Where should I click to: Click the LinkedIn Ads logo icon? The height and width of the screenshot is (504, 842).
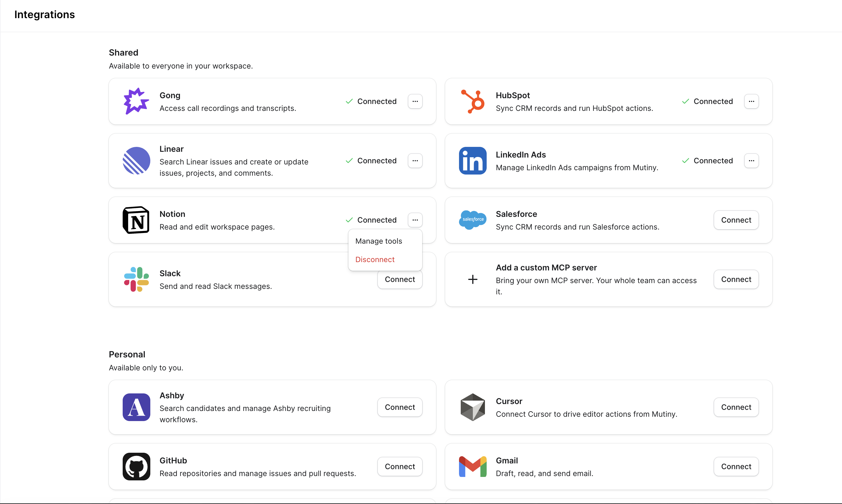click(x=473, y=161)
